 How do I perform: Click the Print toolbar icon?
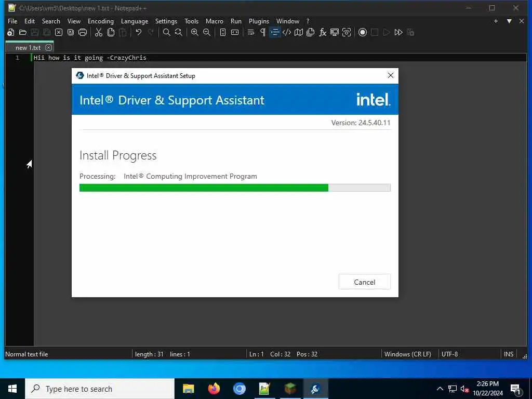pos(83,33)
